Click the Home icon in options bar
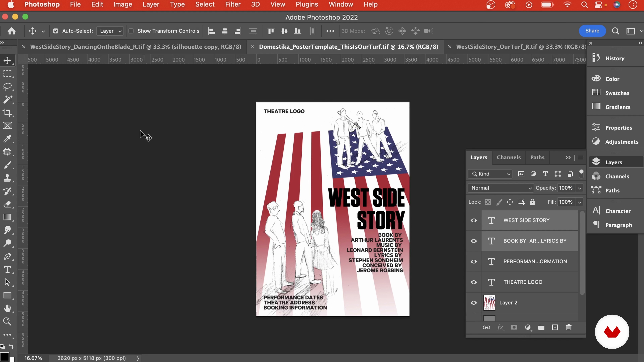This screenshot has width=644, height=362. click(12, 31)
